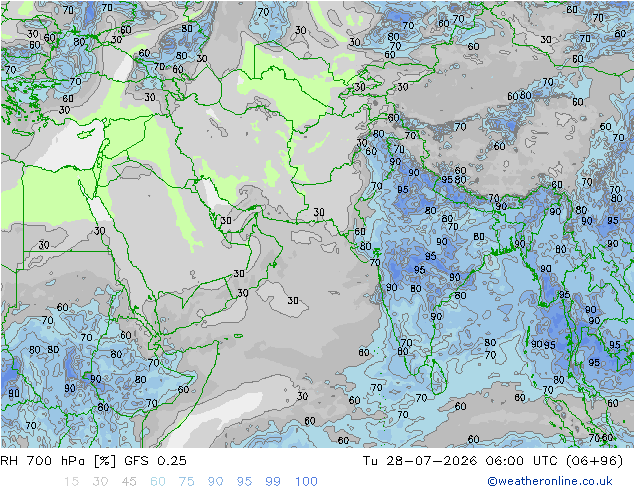The image size is (634, 490).
Task: Click the 'RH 700 hPa [%]' map title
Action: (x=59, y=460)
